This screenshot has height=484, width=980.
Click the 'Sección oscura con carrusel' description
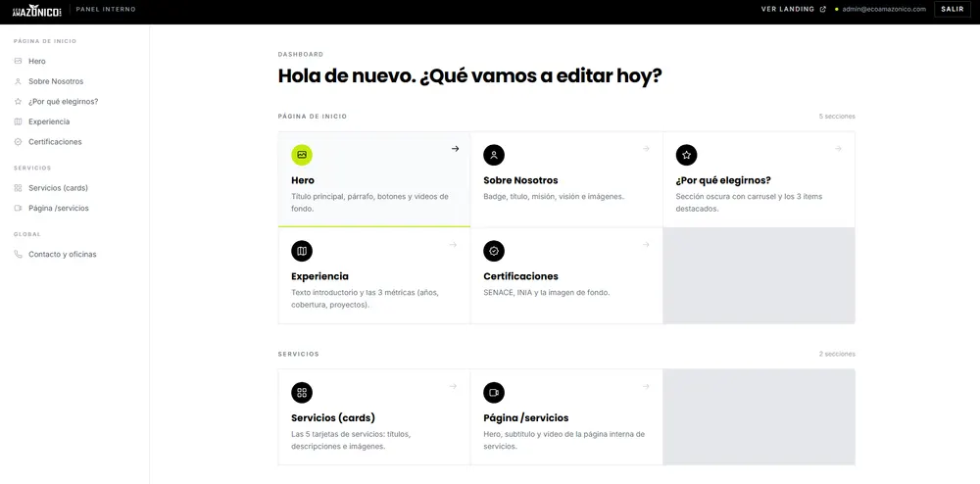pyautogui.click(x=749, y=203)
